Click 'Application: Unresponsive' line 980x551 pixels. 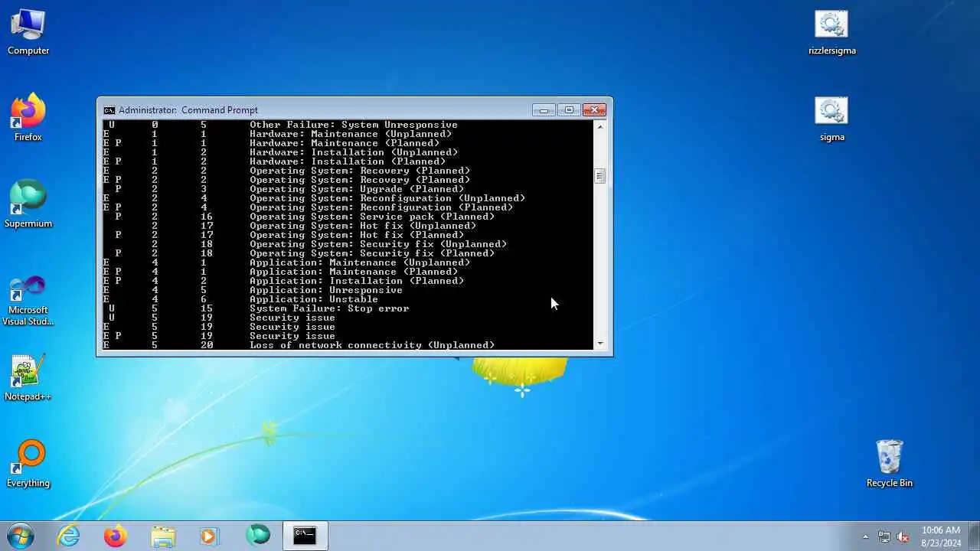(x=326, y=290)
